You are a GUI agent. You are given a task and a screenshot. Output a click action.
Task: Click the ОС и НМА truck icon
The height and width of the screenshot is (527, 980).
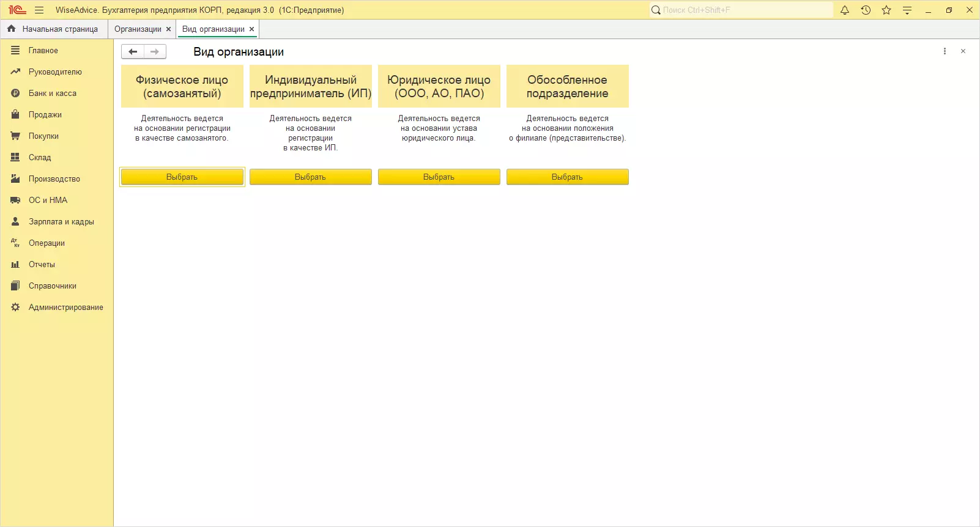pos(15,200)
